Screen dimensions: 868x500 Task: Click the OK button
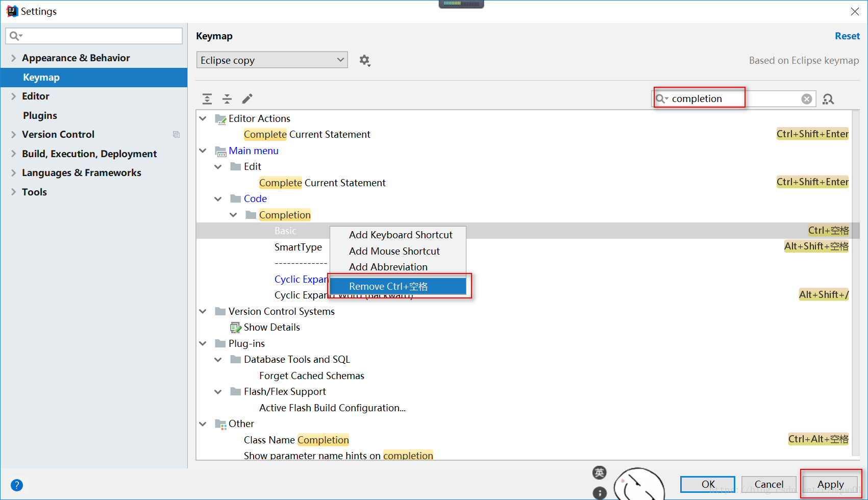(708, 484)
